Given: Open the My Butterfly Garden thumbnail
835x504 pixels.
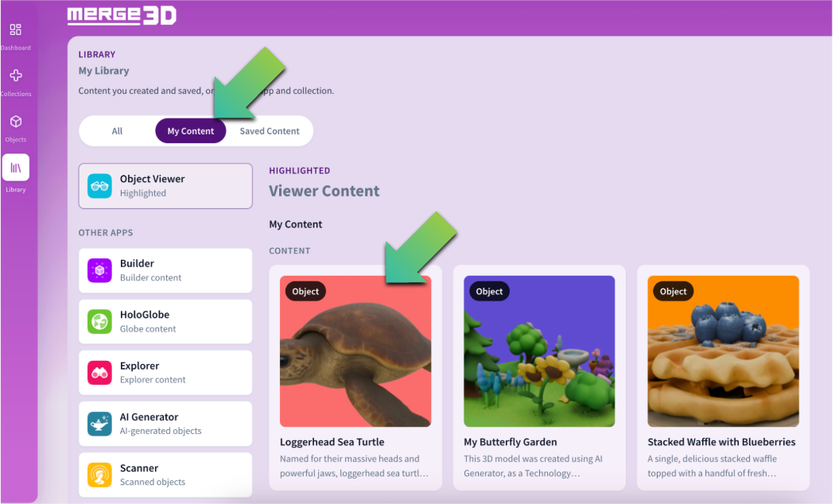Looking at the screenshot, I should tap(539, 351).
